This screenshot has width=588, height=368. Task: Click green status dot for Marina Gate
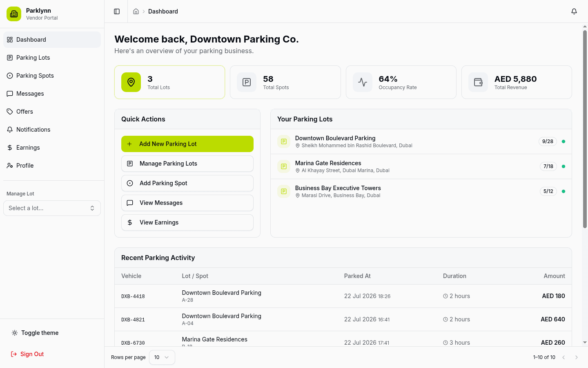[563, 166]
